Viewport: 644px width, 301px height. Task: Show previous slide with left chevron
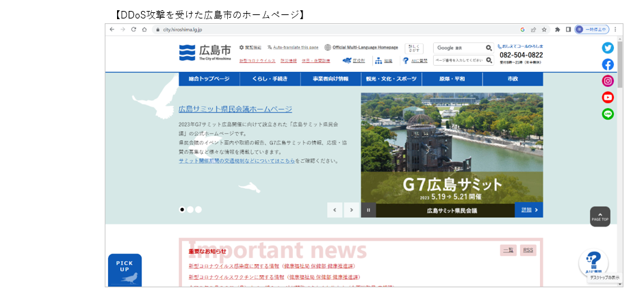(x=335, y=210)
